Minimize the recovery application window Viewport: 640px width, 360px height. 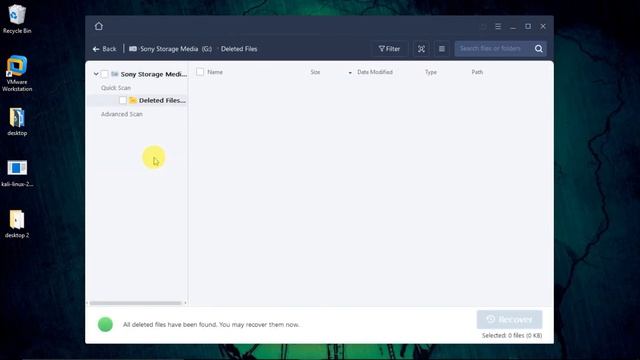click(513, 27)
